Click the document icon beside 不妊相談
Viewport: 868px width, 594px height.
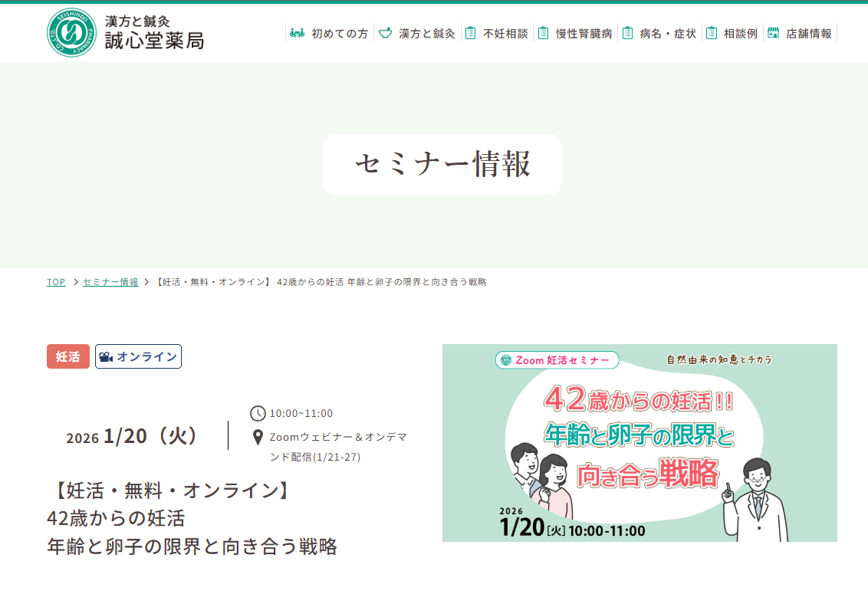point(470,34)
